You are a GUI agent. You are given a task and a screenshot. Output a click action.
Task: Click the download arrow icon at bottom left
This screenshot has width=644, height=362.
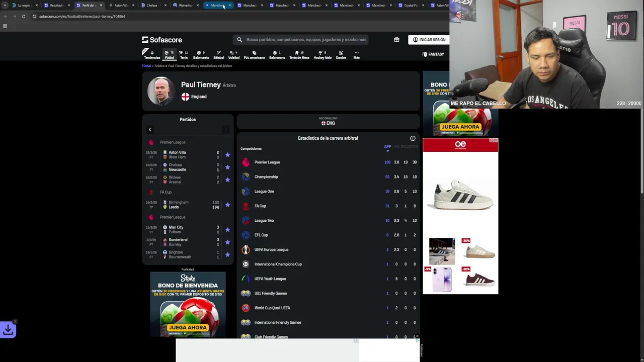tap(8, 330)
